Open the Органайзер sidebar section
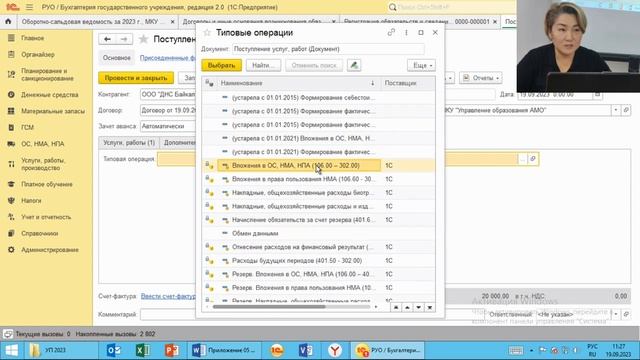640x360 pixels. [38, 54]
